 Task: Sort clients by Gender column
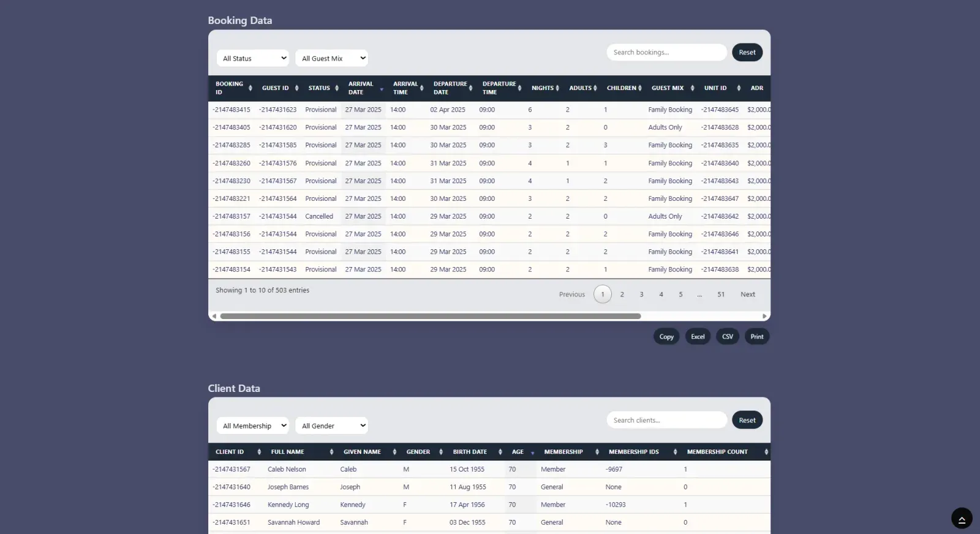(424, 452)
